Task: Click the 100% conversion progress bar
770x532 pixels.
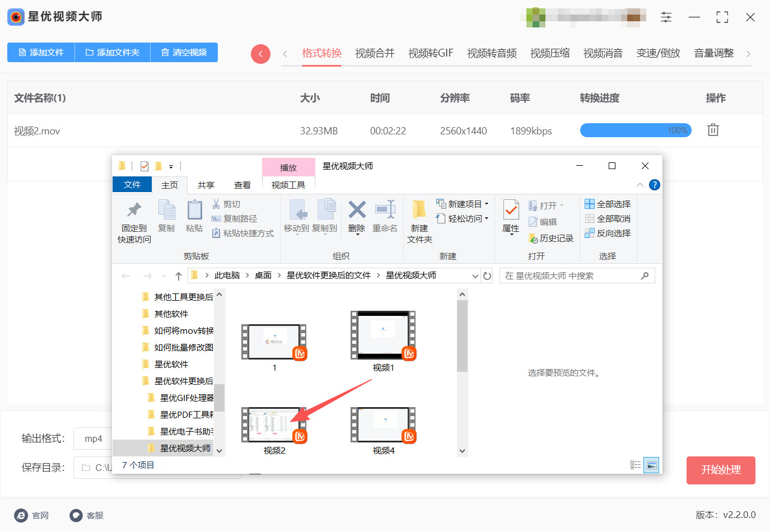Action: point(636,130)
